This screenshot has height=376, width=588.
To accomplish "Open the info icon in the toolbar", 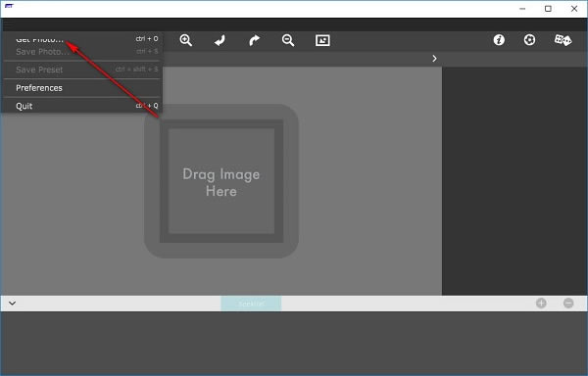I will pos(499,40).
